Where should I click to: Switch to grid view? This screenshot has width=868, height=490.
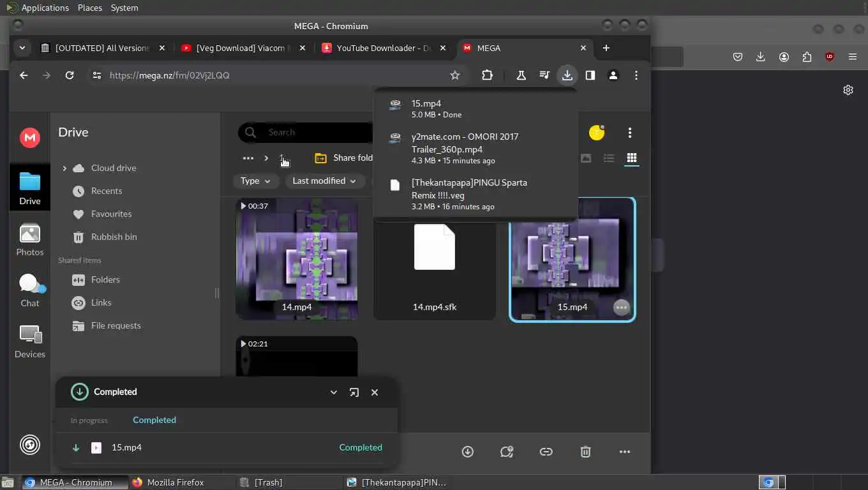click(x=632, y=158)
